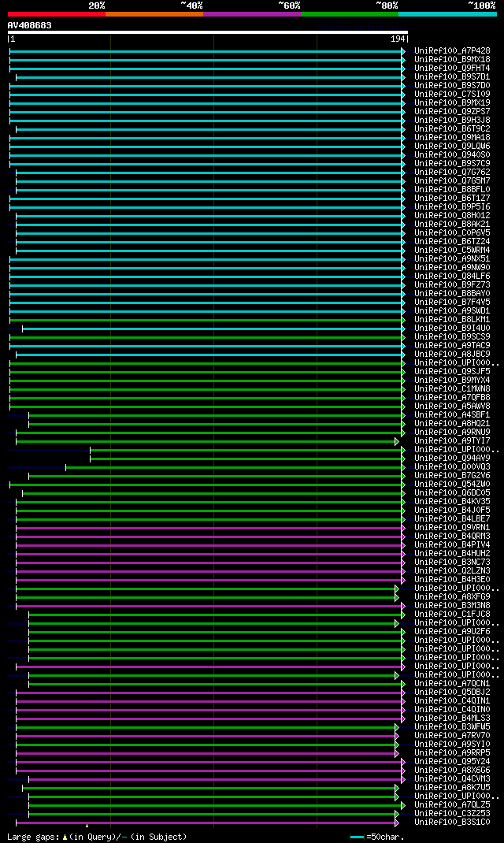The height and width of the screenshot is (843, 504).
Task: Click the red 20% identity legend segment
Action: [57, 14]
